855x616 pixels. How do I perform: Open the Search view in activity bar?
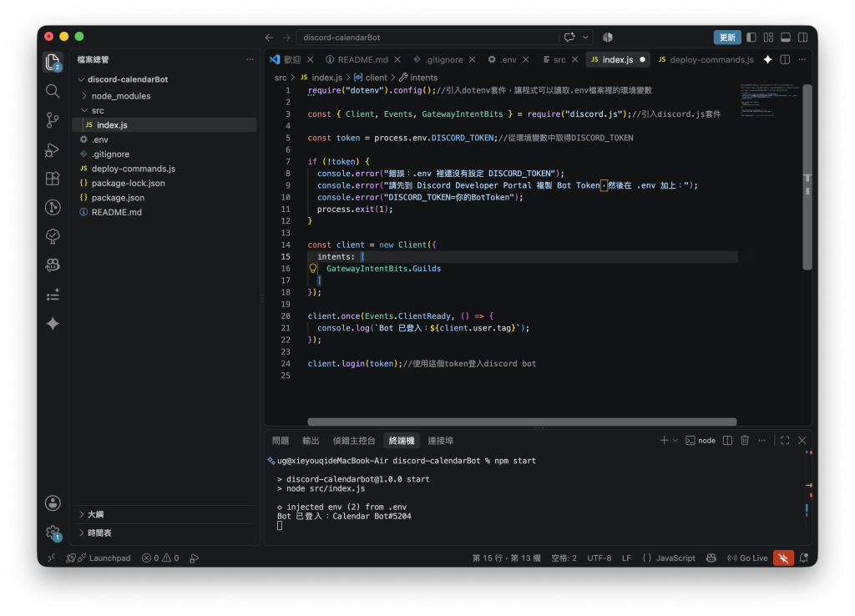[x=53, y=91]
